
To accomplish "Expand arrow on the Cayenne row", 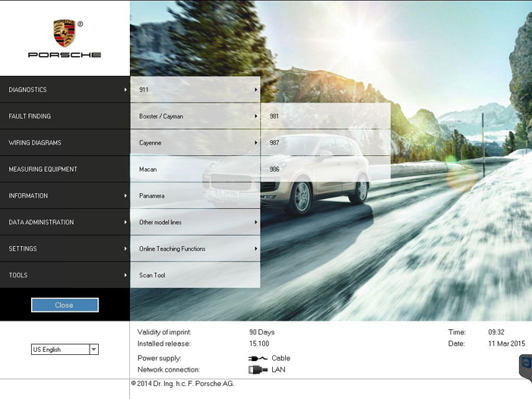I will point(256,143).
